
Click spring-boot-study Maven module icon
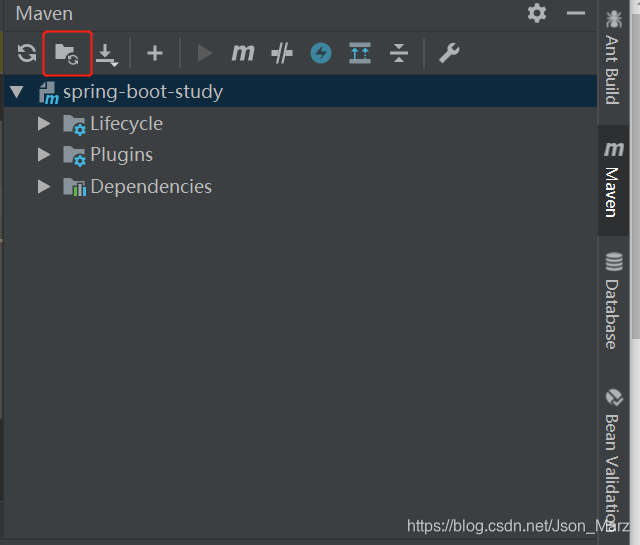tap(49, 93)
